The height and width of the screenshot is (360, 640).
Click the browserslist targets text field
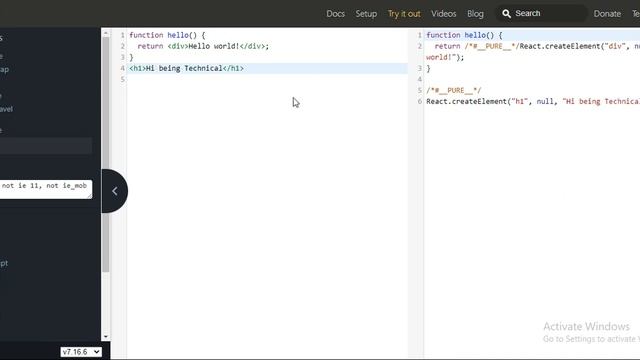45,189
